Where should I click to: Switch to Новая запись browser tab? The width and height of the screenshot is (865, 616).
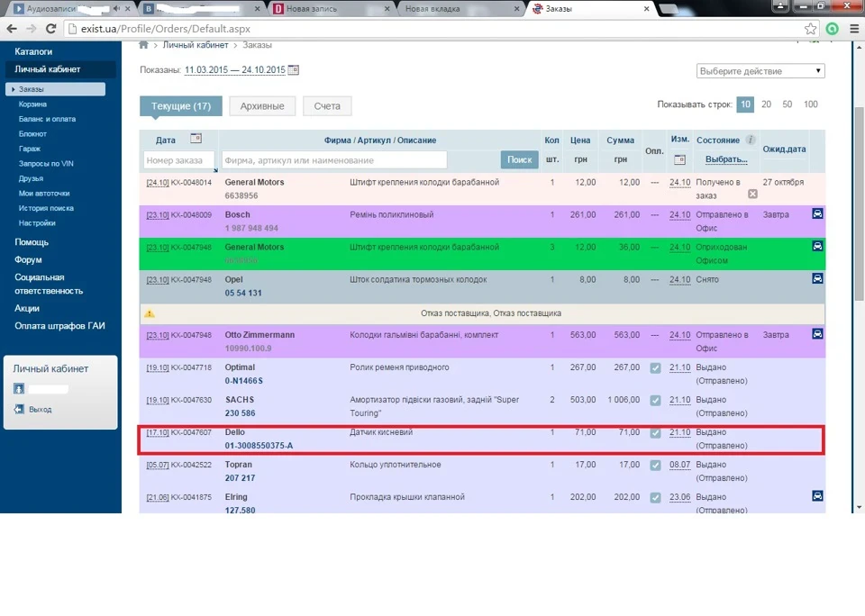331,9
